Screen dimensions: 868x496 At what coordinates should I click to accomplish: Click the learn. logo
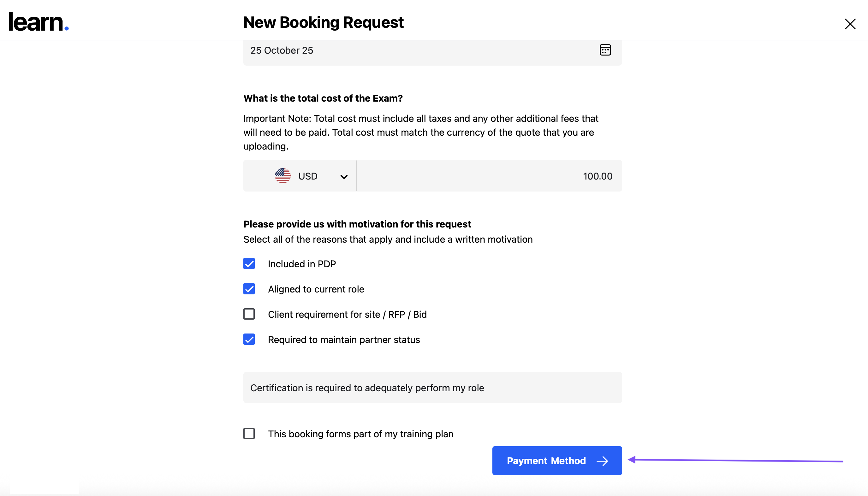tap(39, 22)
